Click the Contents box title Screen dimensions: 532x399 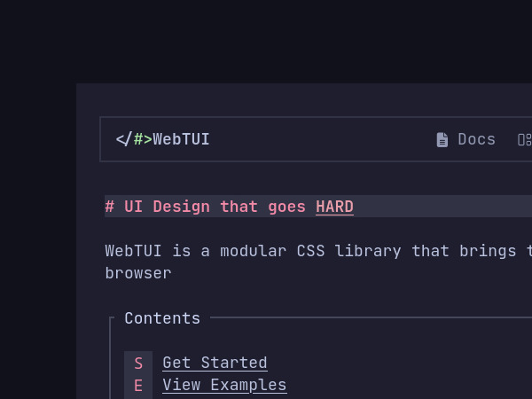[x=162, y=318]
